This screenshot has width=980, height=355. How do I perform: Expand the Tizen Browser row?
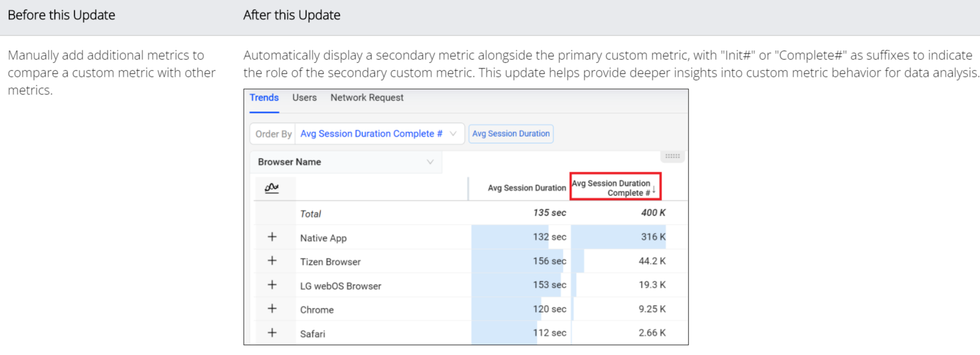272,261
